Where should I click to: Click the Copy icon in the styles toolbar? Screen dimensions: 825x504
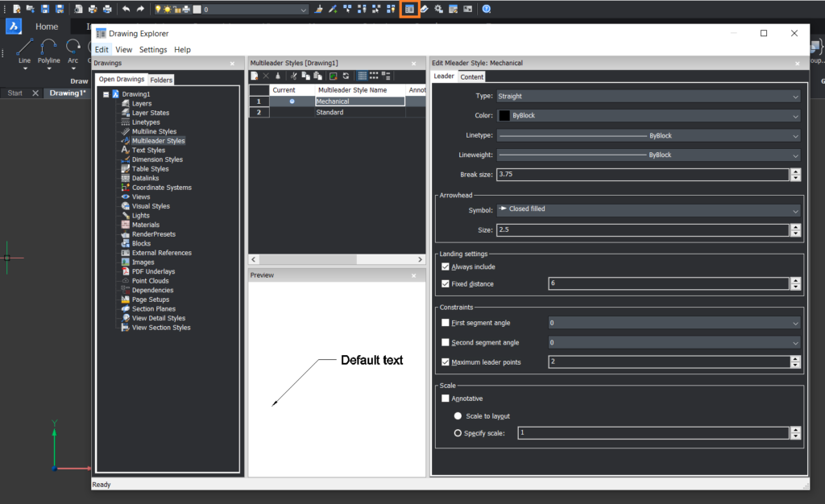[305, 74]
